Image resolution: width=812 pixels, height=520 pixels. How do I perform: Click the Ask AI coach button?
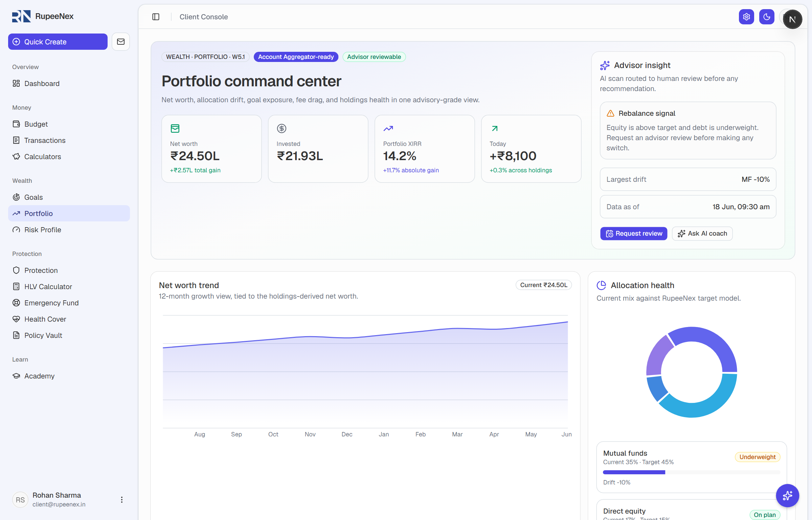702,234
